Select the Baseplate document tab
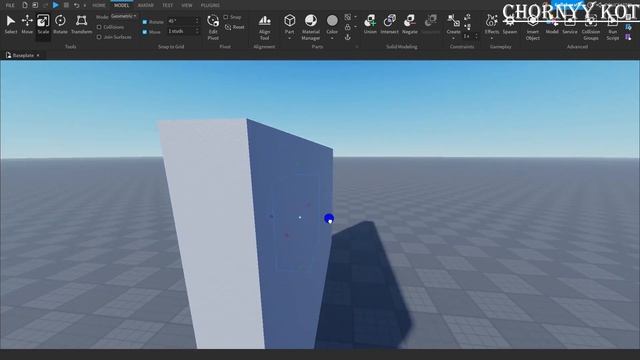Image resolution: width=640 pixels, height=360 pixels. [x=23, y=55]
